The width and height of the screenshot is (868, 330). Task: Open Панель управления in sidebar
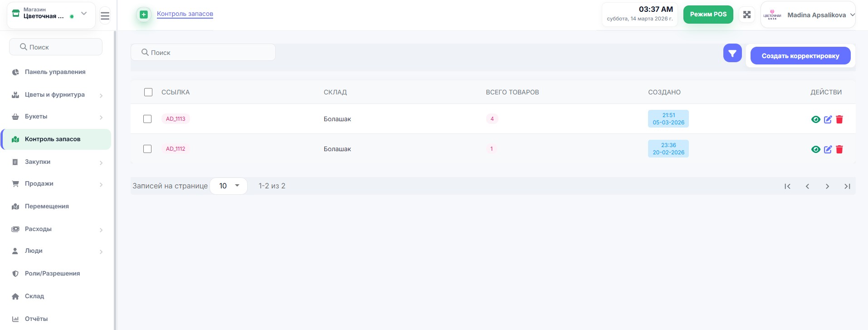55,72
